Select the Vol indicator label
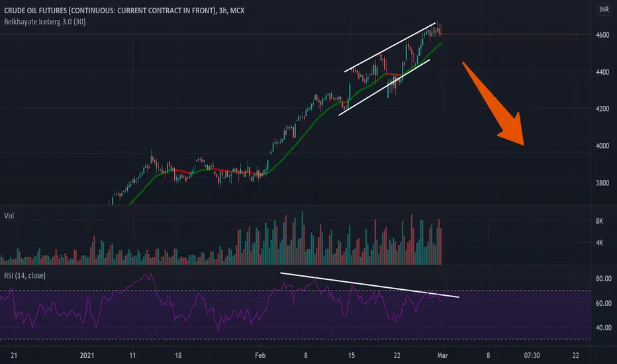This screenshot has width=617, height=364. (9, 216)
